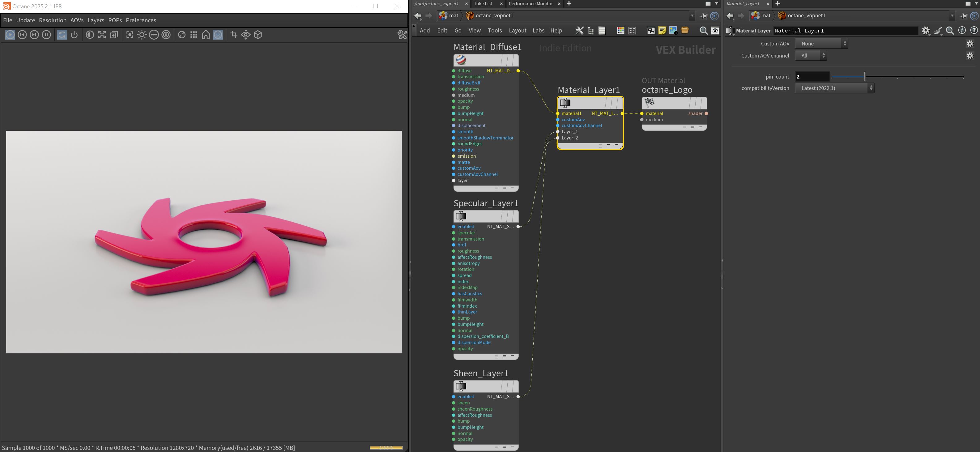Open the AOVs menu
This screenshot has width=980, height=452.
(x=76, y=20)
